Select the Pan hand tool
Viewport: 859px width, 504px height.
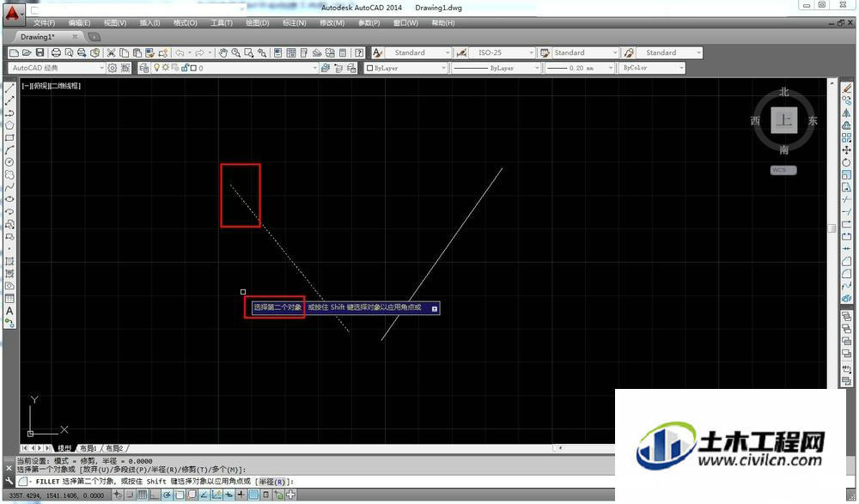[x=223, y=52]
